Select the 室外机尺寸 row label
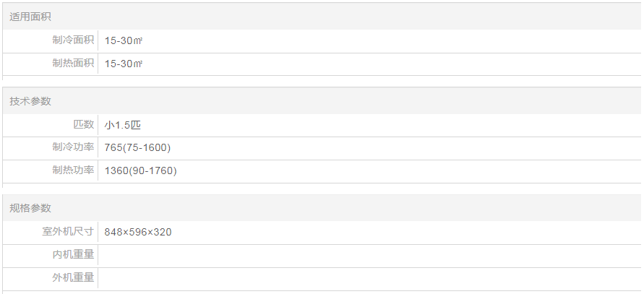Screen dimensions: 644x294 tap(68, 231)
